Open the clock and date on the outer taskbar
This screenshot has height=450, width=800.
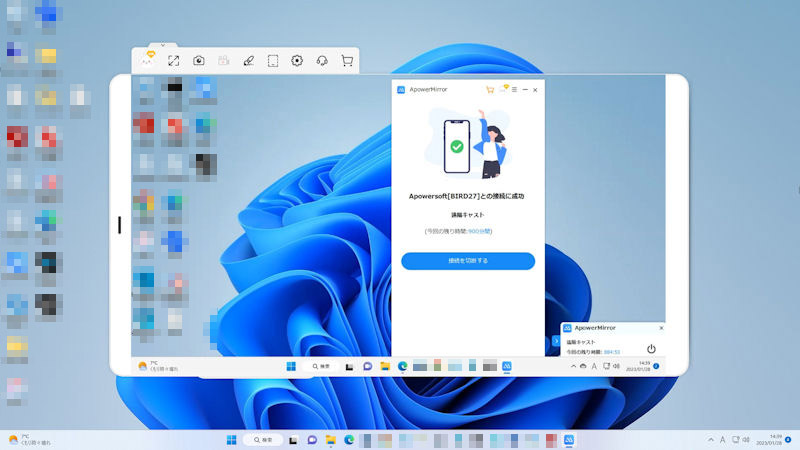tap(769, 439)
